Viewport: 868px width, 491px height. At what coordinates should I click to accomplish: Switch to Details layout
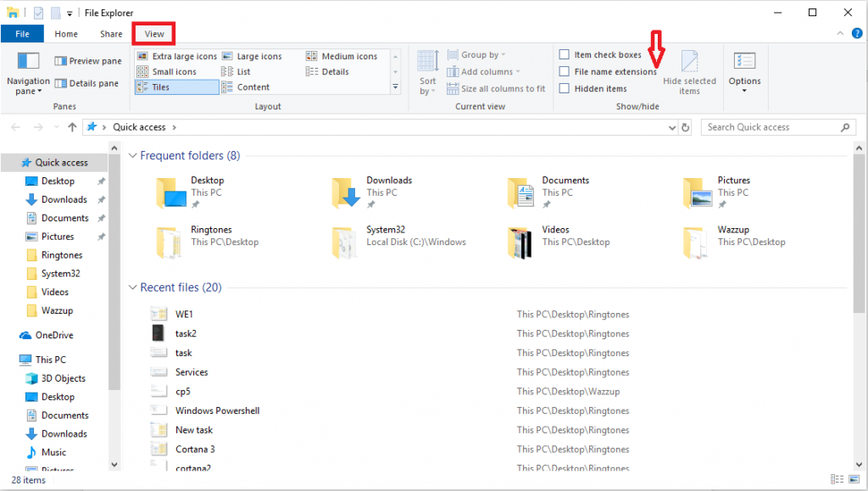coord(328,72)
